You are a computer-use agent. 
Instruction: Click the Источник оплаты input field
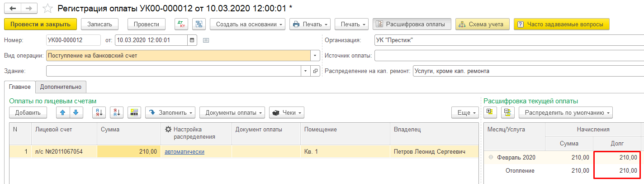click(508, 56)
